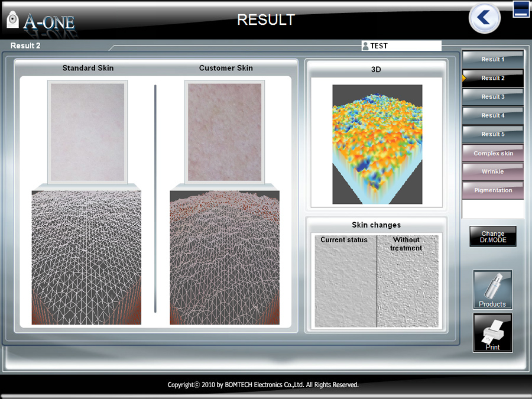
Task: Click the Standard Skin heading
Action: tap(88, 68)
